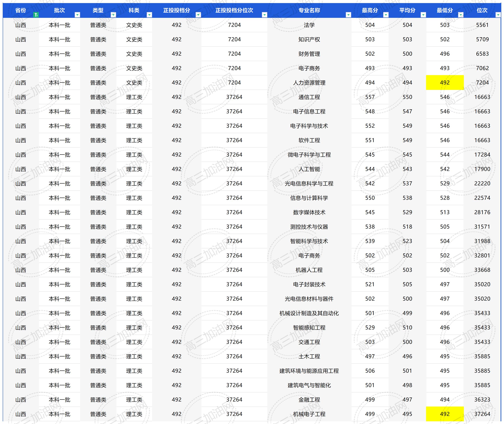The width and height of the screenshot is (504, 424).
Task: Select the rank value 36323
Action: click(x=482, y=400)
